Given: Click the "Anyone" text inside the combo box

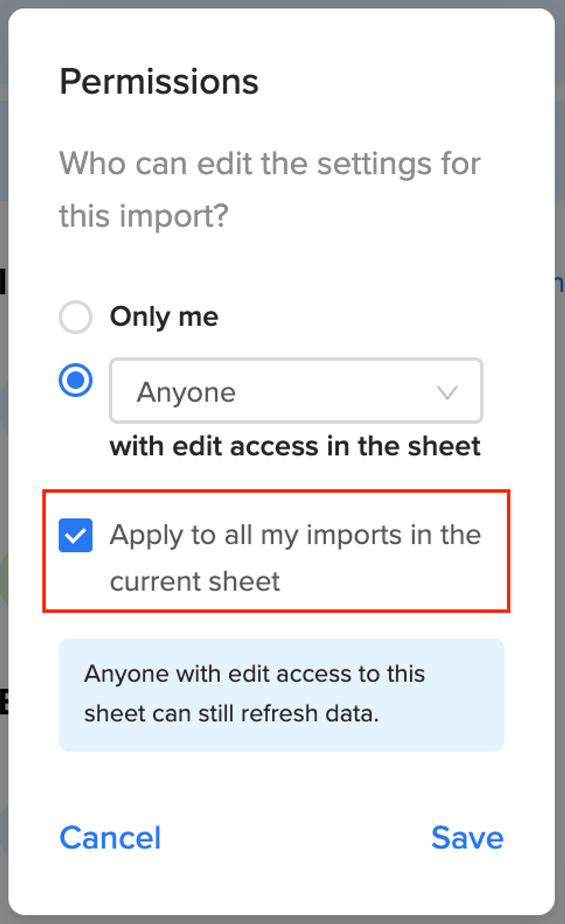Looking at the screenshot, I should [x=186, y=392].
